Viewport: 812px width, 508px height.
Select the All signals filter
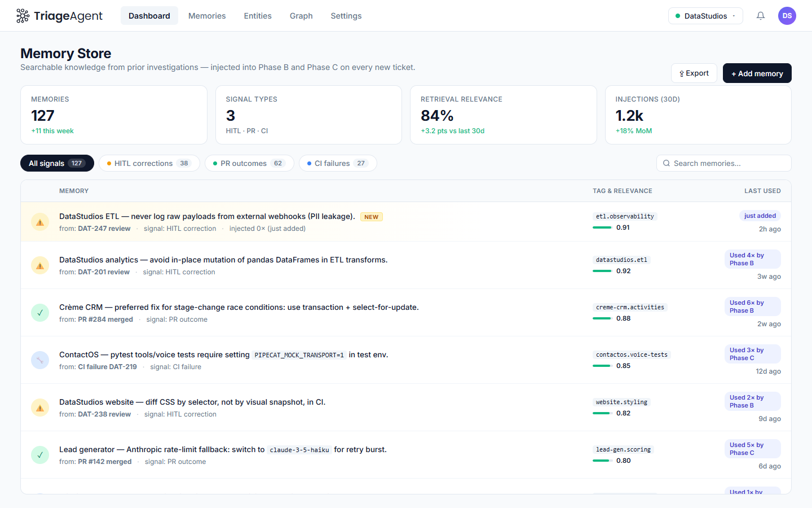tap(57, 163)
